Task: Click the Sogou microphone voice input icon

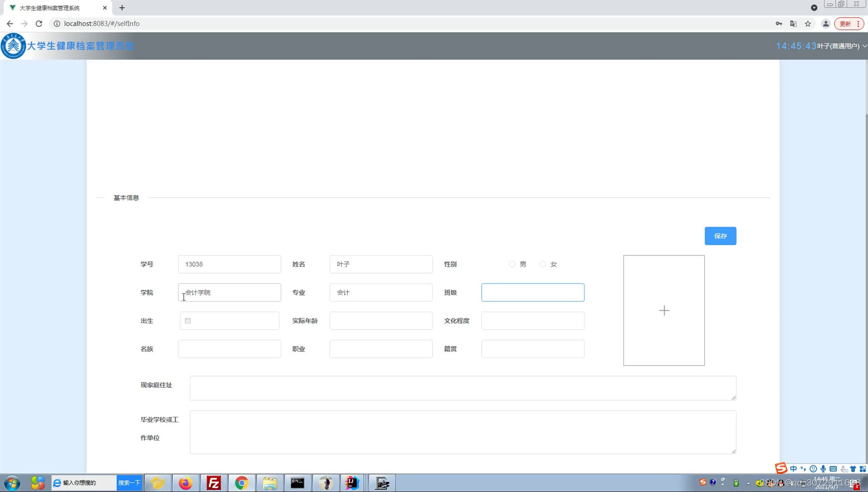Action: pyautogui.click(x=823, y=469)
